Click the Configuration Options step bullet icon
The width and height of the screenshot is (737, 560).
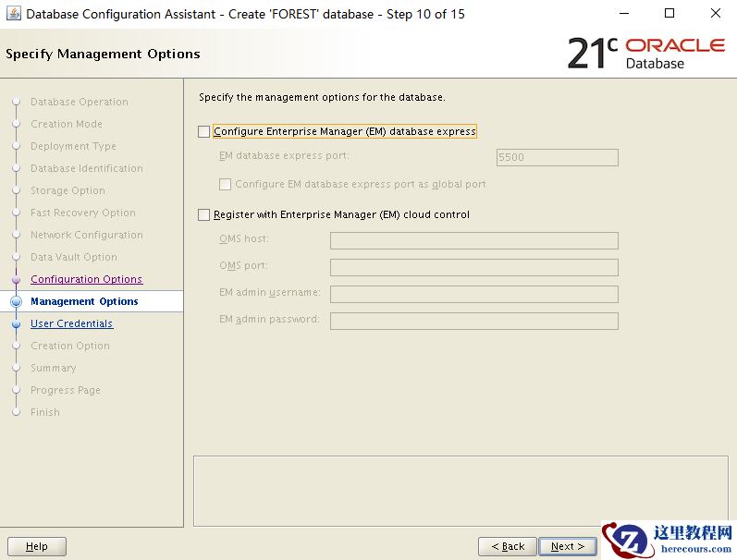point(17,279)
